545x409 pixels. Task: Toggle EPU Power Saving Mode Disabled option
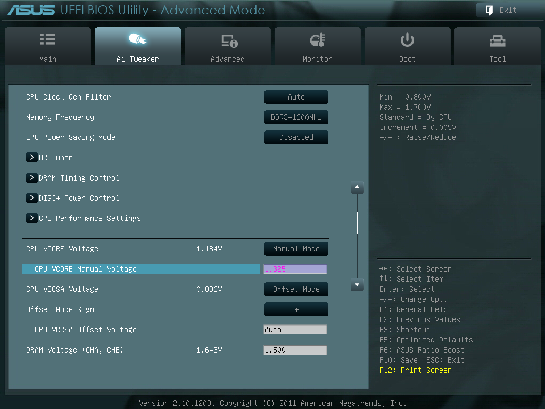[296, 137]
